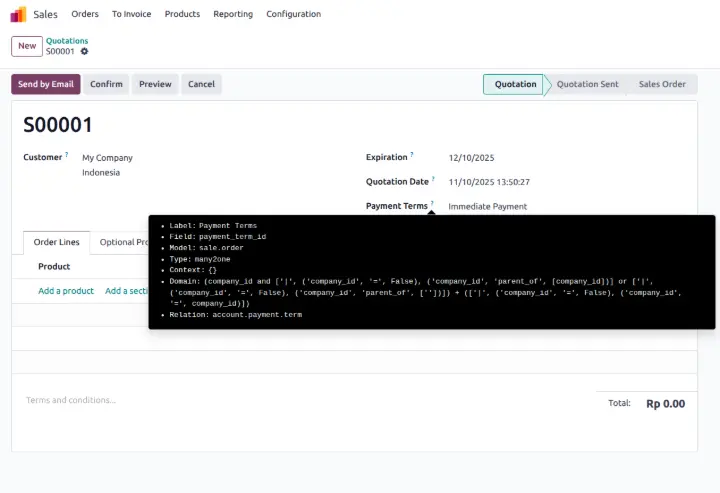Click the Customer field help question mark
Image resolution: width=720 pixels, height=493 pixels.
pyautogui.click(x=67, y=155)
